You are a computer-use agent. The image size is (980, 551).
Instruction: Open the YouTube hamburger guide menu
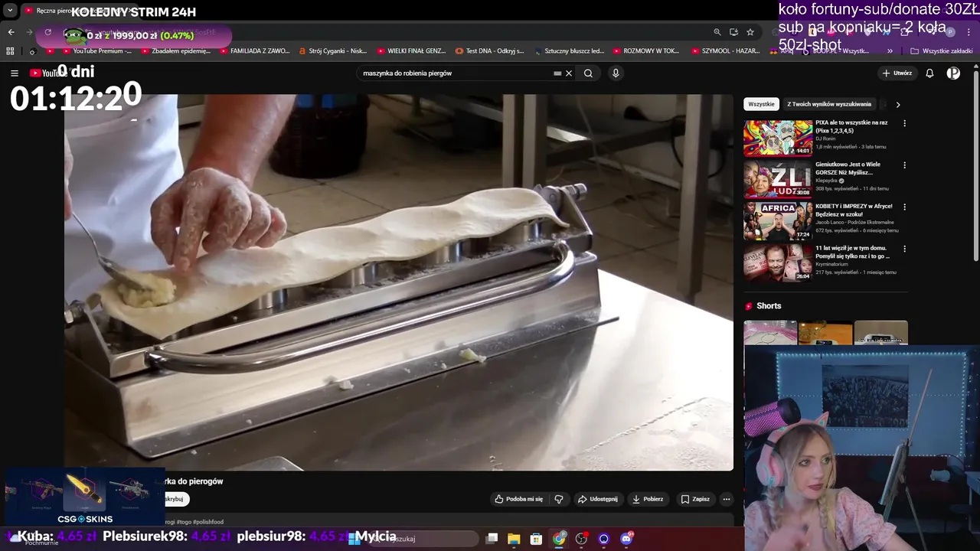click(x=15, y=73)
